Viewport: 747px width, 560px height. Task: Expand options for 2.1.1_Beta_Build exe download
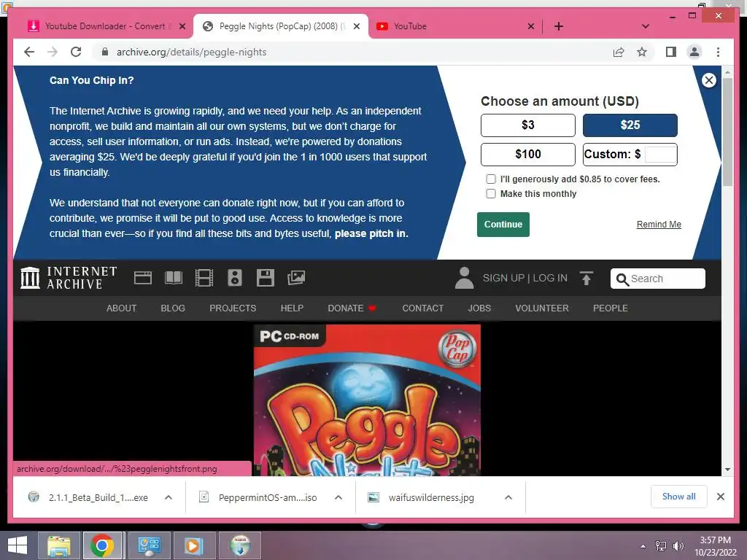click(x=169, y=497)
